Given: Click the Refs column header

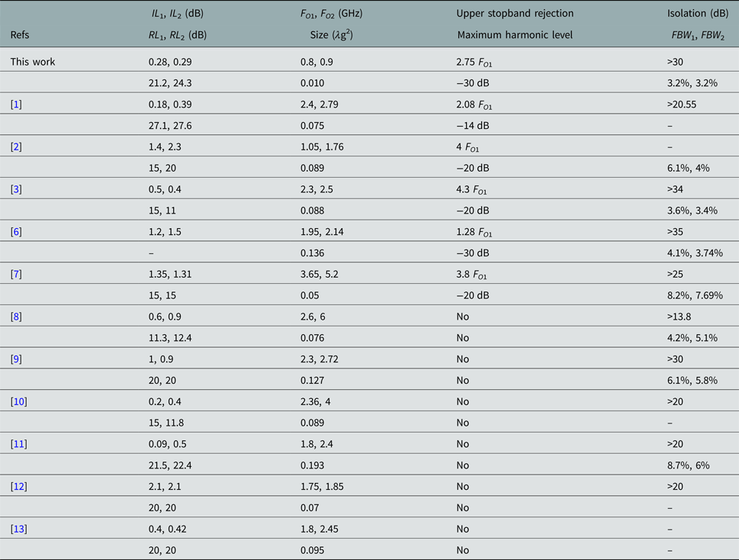Looking at the screenshot, I should 20,34.
